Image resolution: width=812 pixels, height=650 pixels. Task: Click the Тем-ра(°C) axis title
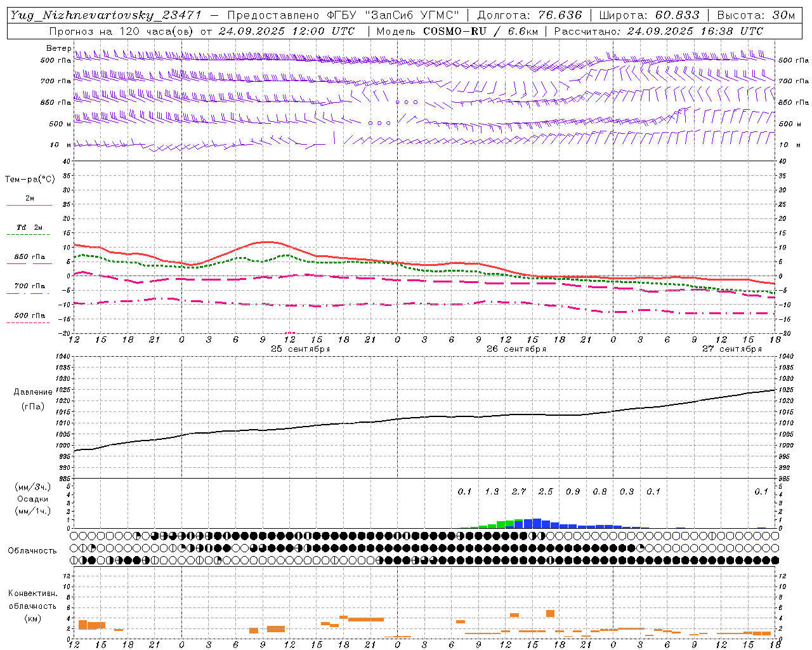30,180
